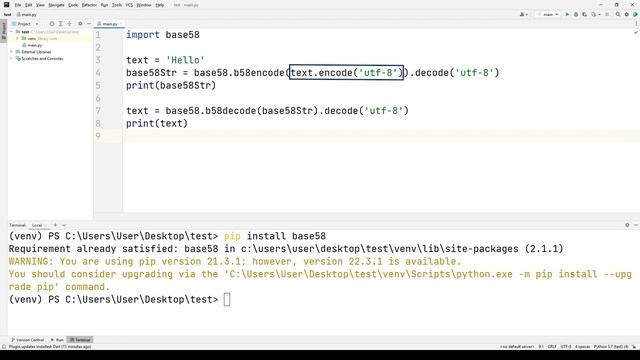Click the Stop button
Image resolution: width=640 pixels, height=360 pixels.
tap(607, 14)
